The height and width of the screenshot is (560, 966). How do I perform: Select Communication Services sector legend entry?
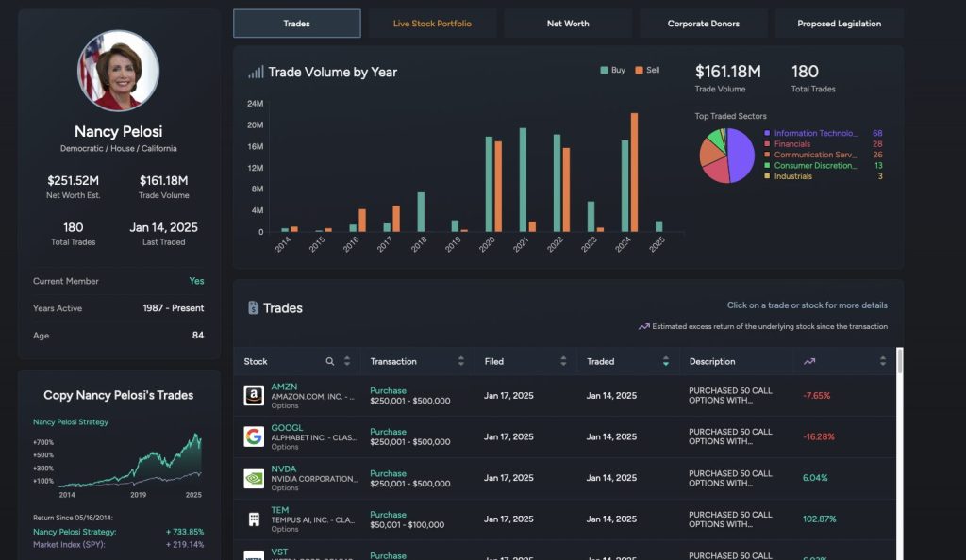pos(815,155)
